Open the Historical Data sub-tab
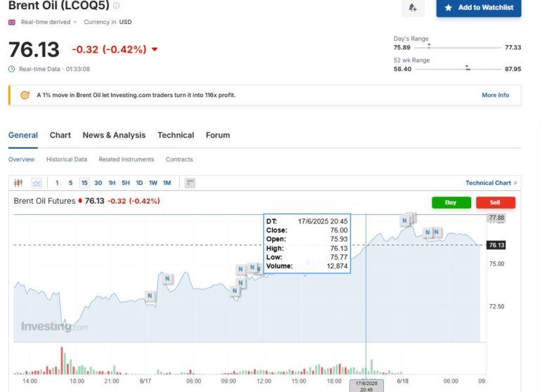The height and width of the screenshot is (392, 540). (x=67, y=159)
